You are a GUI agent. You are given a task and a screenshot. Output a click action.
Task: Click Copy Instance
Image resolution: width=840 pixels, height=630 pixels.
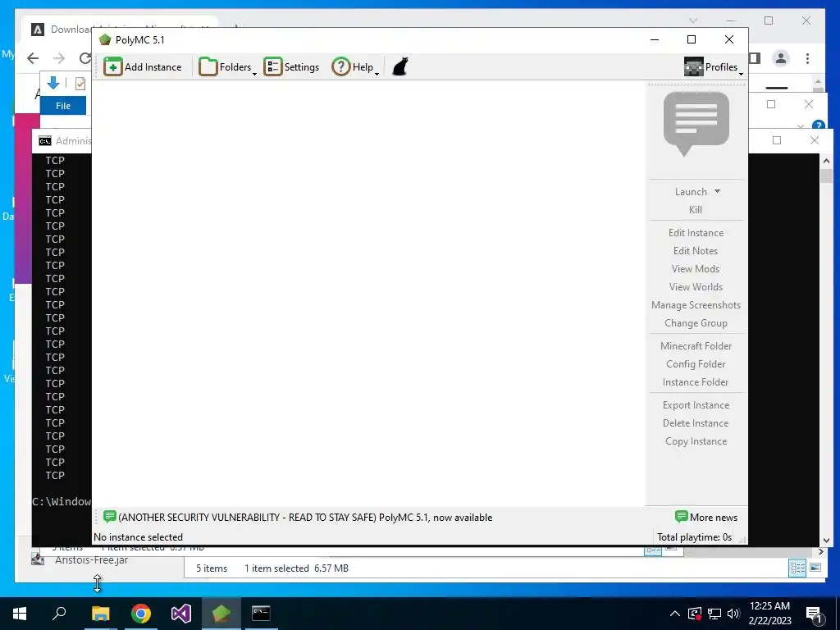(696, 441)
